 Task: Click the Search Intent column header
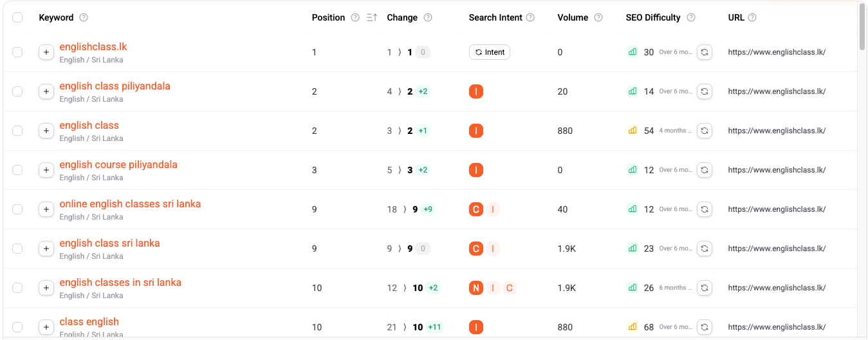495,17
